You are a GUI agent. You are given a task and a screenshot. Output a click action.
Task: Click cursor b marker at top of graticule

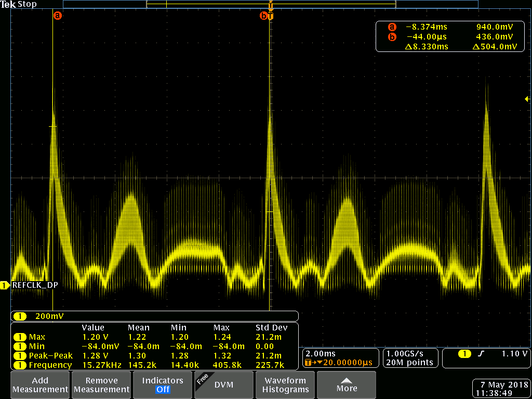point(263,16)
